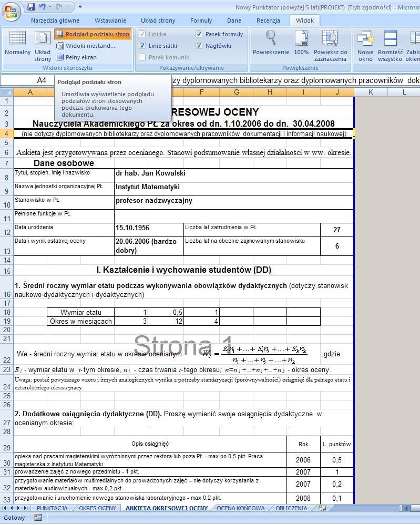The height and width of the screenshot is (525, 420).
Task: Toggle Pasek formuły checkbox
Action: 199,34
